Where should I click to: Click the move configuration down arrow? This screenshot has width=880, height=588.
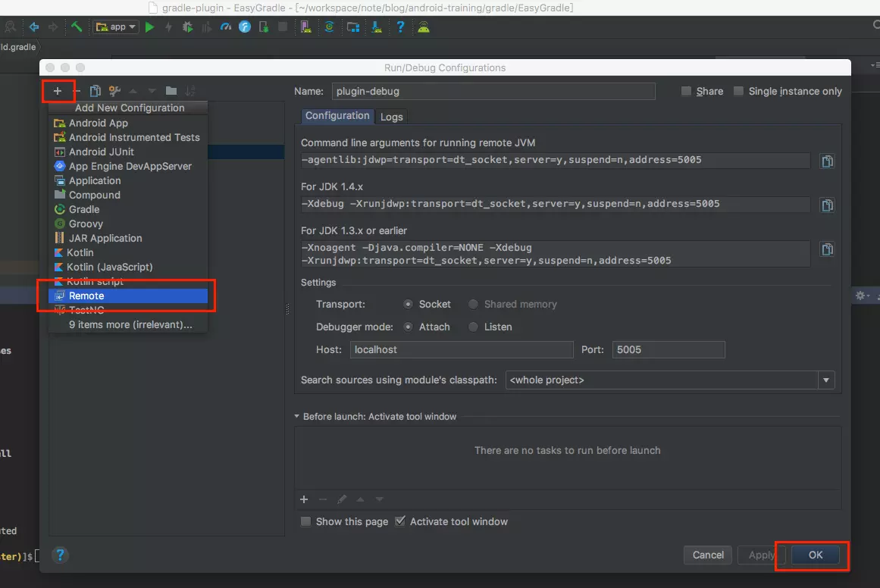click(x=152, y=91)
